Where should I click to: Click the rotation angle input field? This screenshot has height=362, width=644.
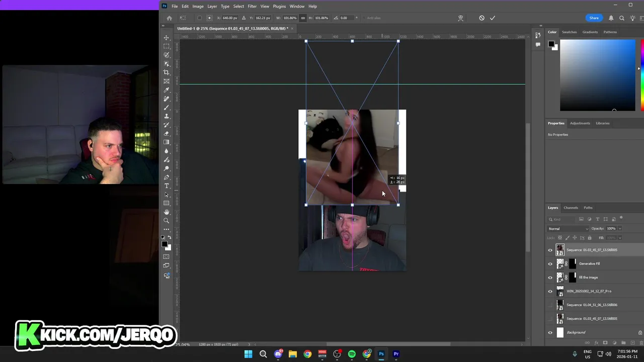click(x=347, y=18)
